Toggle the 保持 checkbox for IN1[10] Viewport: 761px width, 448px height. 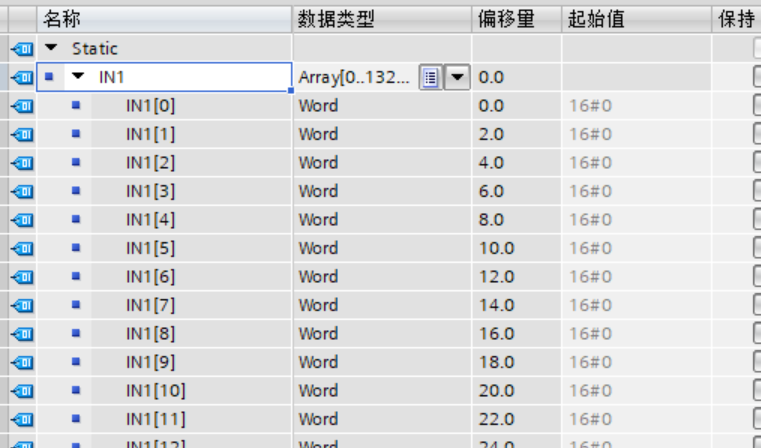click(756, 390)
